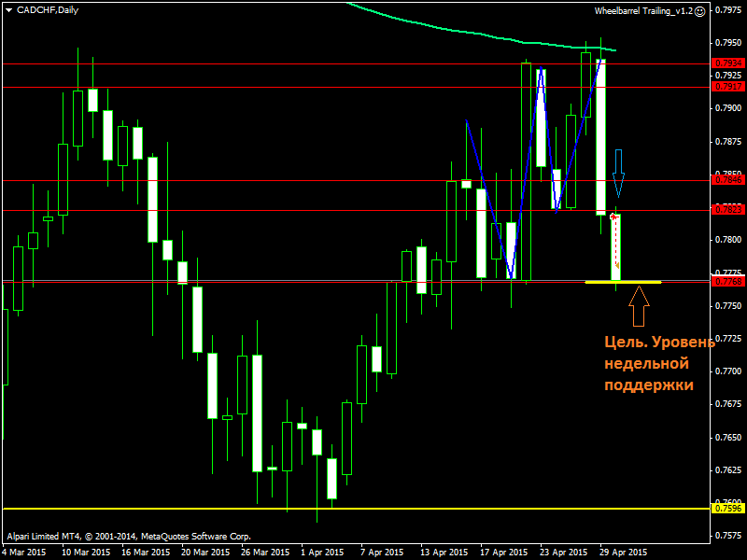Select the red 0.7934 price label
747x560 pixels.
coord(727,63)
